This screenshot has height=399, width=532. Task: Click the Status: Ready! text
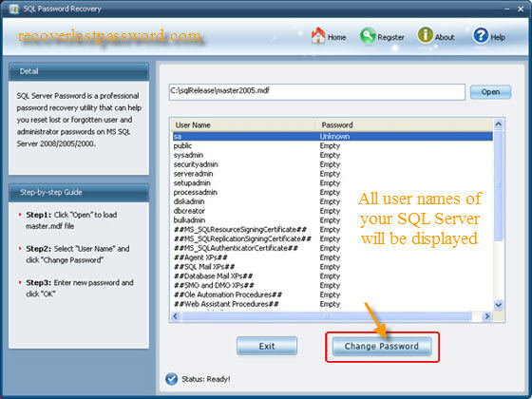pyautogui.click(x=205, y=379)
